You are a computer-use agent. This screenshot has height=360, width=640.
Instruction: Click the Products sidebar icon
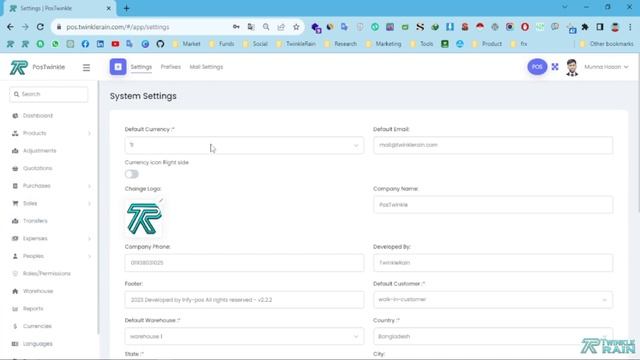tap(15, 133)
